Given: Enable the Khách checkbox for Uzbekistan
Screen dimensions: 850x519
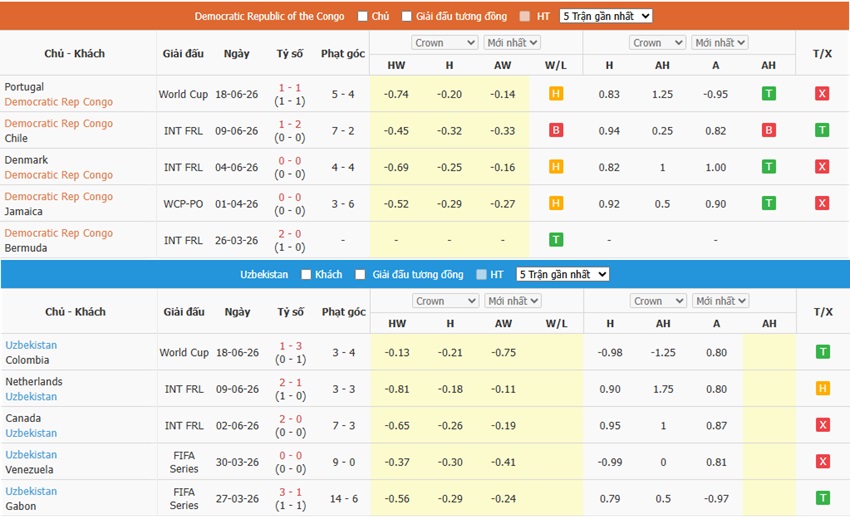Looking at the screenshot, I should (306, 274).
